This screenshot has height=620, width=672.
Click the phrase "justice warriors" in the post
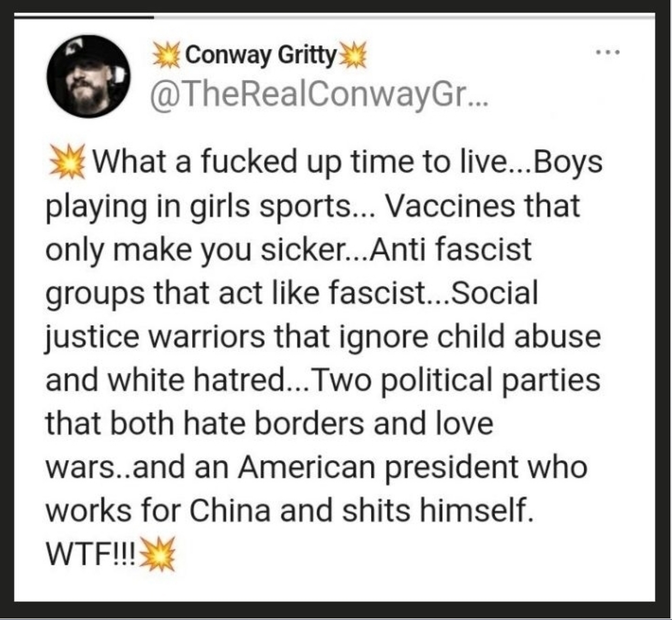click(155, 336)
